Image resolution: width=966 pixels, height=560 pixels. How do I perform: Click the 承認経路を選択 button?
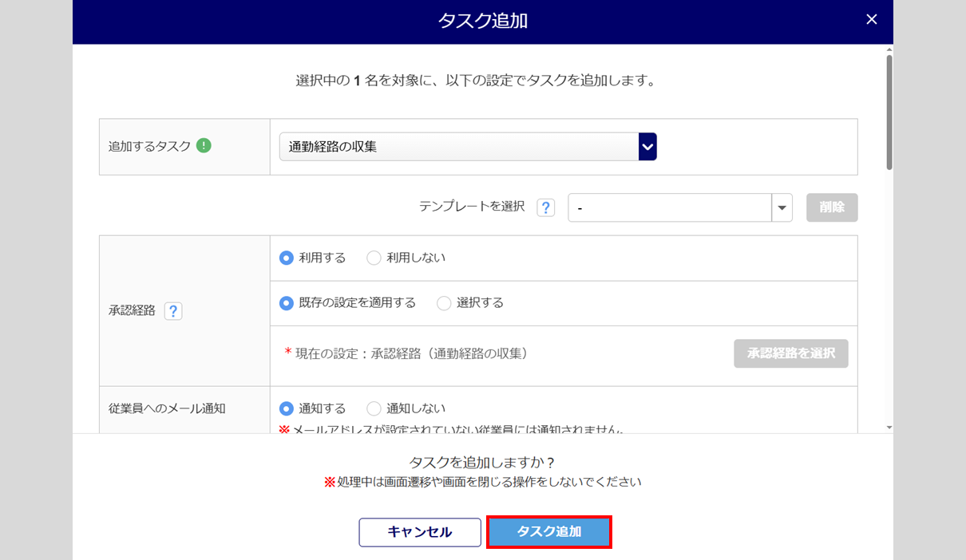790,353
